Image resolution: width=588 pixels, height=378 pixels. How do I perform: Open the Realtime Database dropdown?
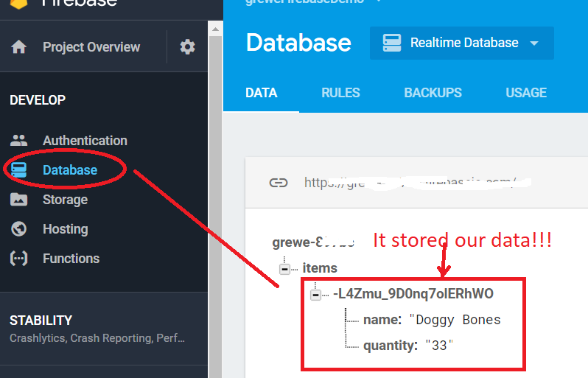(462, 43)
